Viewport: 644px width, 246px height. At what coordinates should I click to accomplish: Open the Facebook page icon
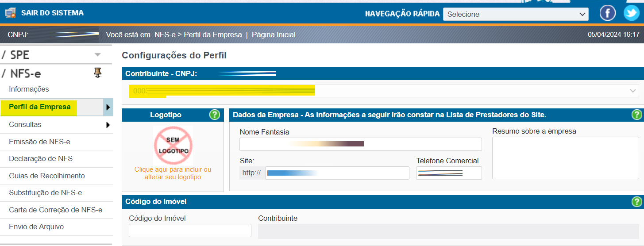click(x=608, y=13)
